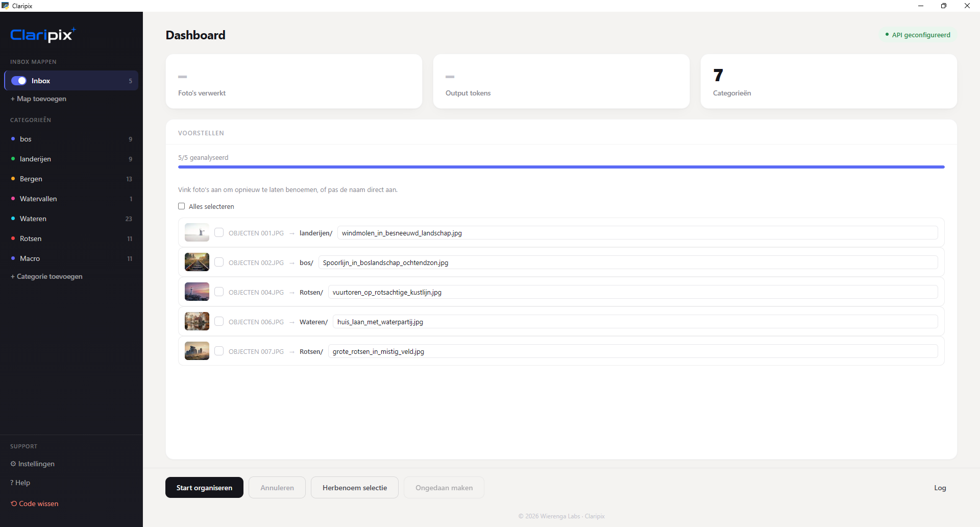Check the box for OBJECTEN 006.JPG
This screenshot has width=980, height=527.
[x=219, y=322]
